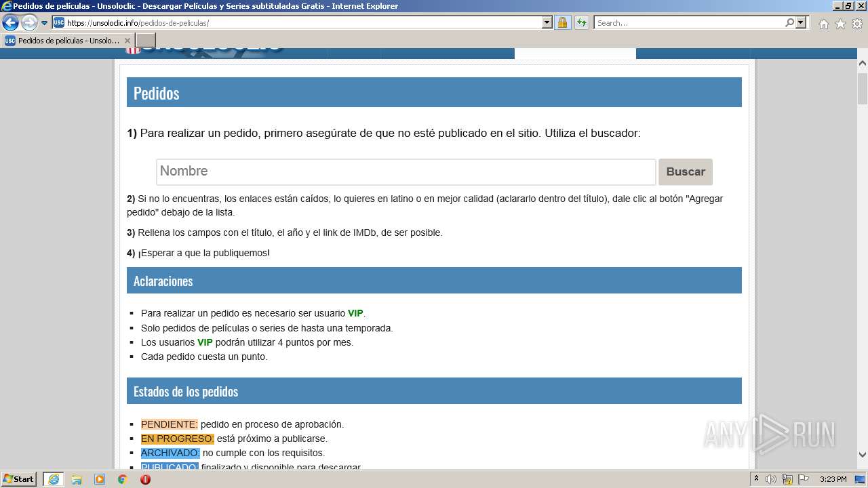The image size is (868, 488).
Task: Click the volume speaker tray icon
Action: [771, 479]
